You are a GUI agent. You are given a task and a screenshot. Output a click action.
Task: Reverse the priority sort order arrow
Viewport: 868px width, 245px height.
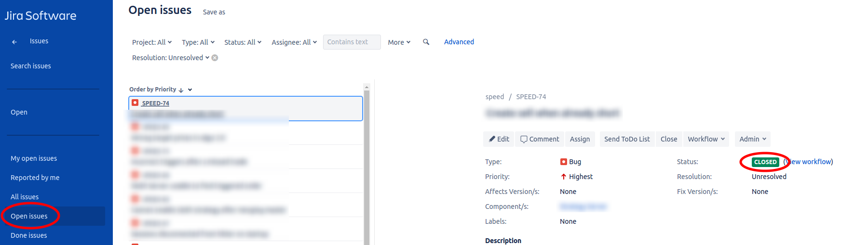point(181,90)
